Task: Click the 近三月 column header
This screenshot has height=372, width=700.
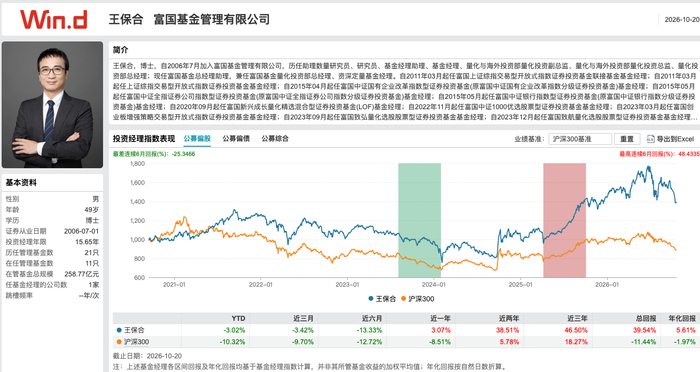Action: [304, 318]
